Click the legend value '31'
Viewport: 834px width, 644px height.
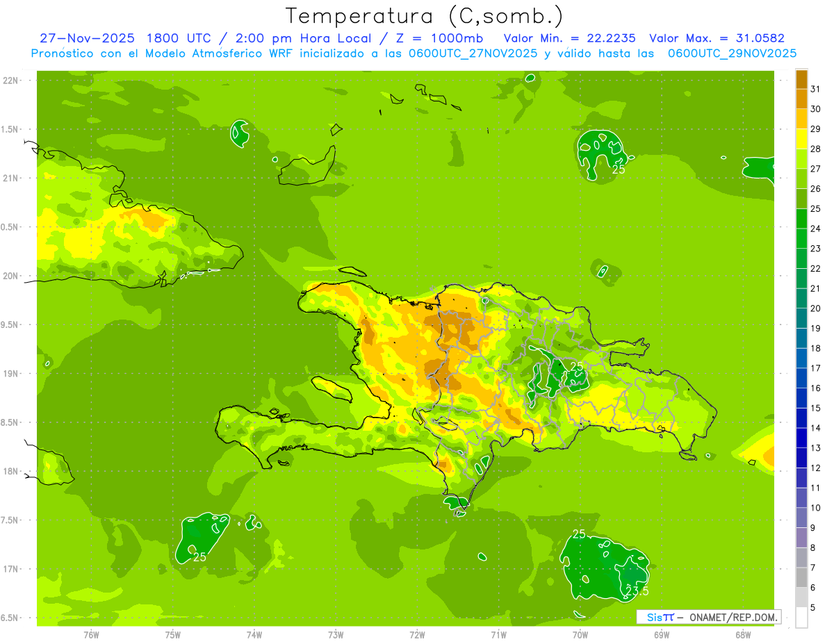(815, 90)
